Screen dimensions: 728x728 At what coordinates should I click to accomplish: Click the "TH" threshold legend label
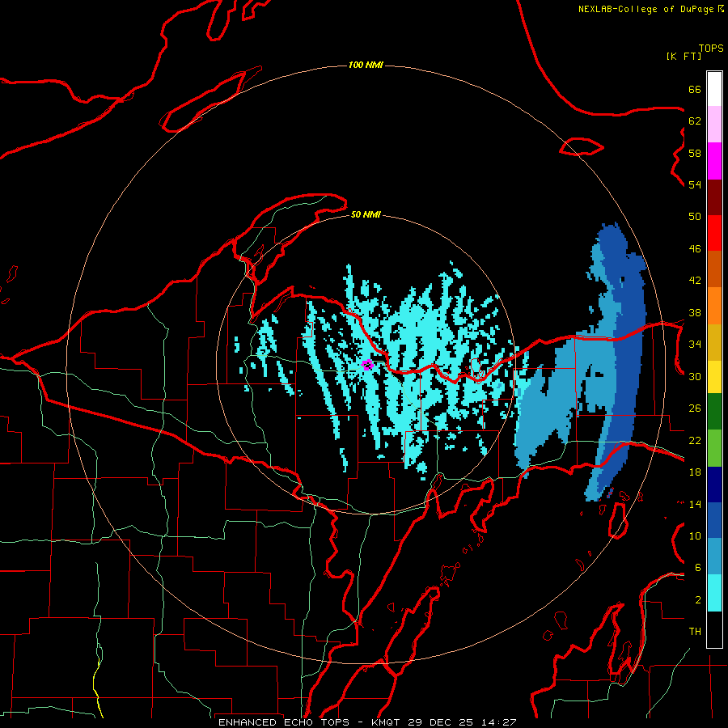tap(695, 632)
